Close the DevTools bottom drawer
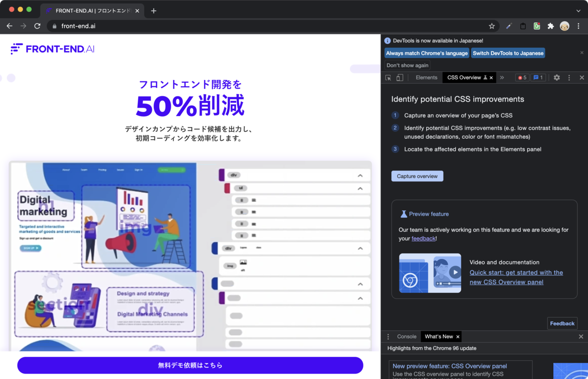This screenshot has height=379, width=588. [581, 336]
